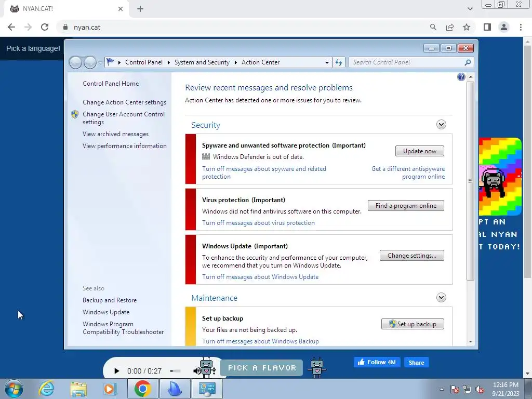Collapse the Maintenance section chevron

(x=441, y=298)
